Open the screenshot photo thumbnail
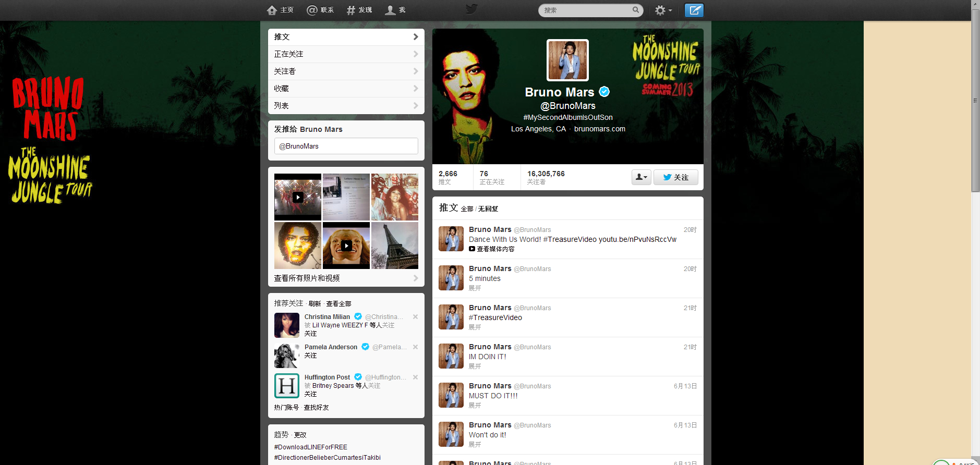Screen dimensions: 980x465 (346, 197)
